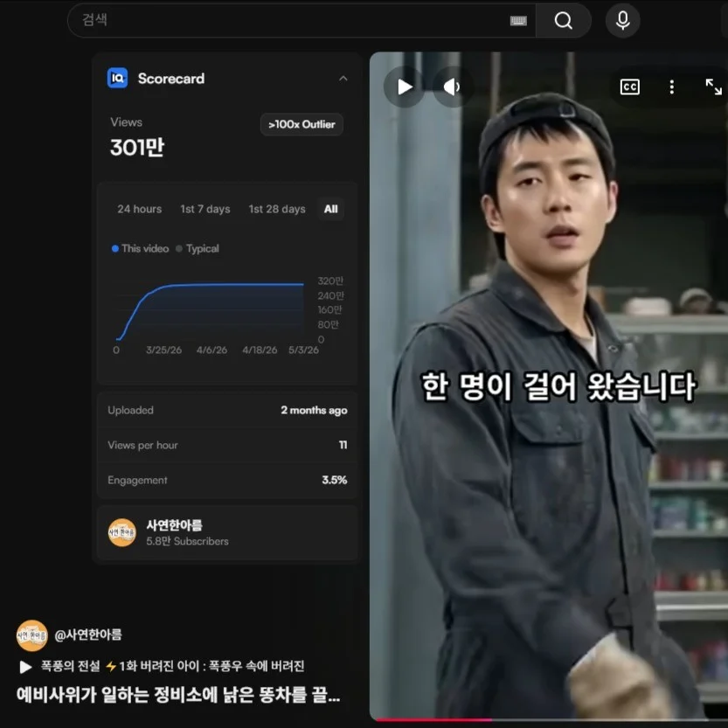The image size is (728, 728).
Task: Enter fullscreen with the expand arrows icon
Action: click(714, 87)
